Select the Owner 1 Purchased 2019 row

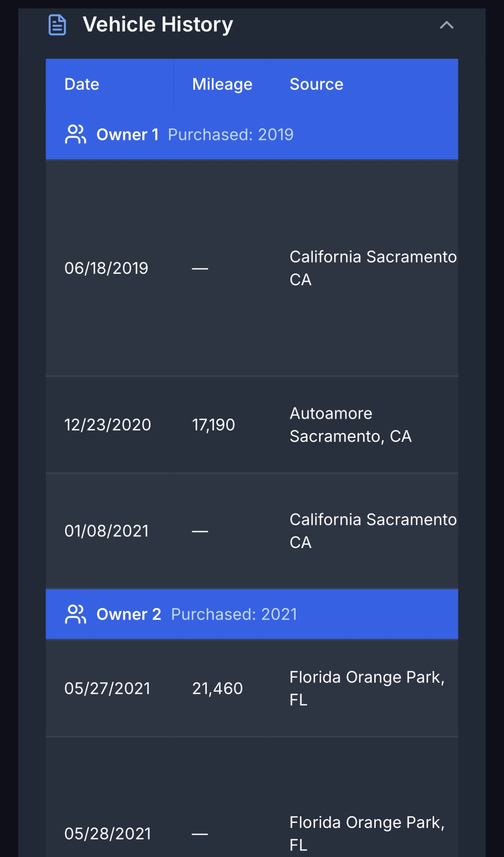[x=252, y=134]
